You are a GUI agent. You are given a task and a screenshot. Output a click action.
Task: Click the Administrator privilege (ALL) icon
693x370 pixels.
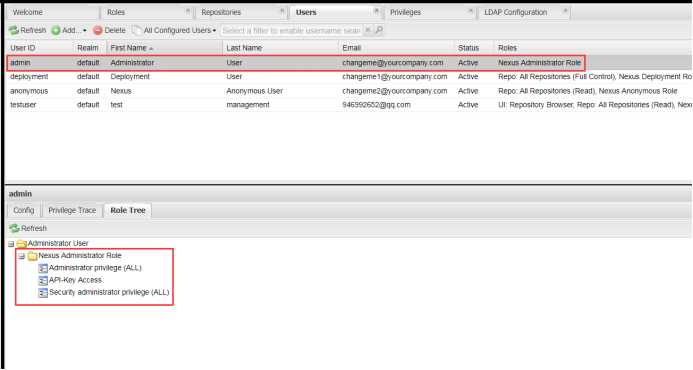pos(43,268)
